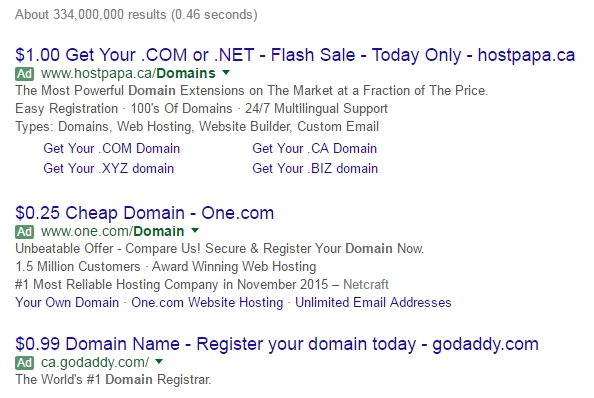
Task: Click the www.hostpapa.ca/Domains green URL
Action: coord(128,73)
